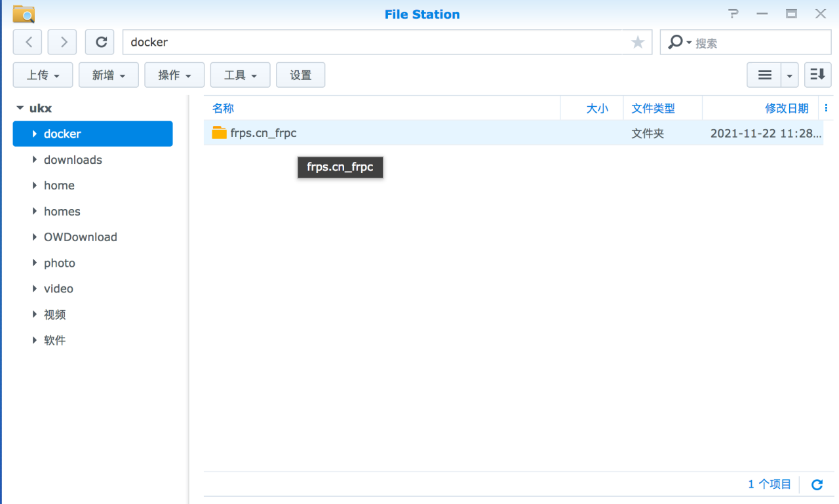The width and height of the screenshot is (839, 504).
Task: Open the 上传 upload dropdown
Action: (x=43, y=75)
